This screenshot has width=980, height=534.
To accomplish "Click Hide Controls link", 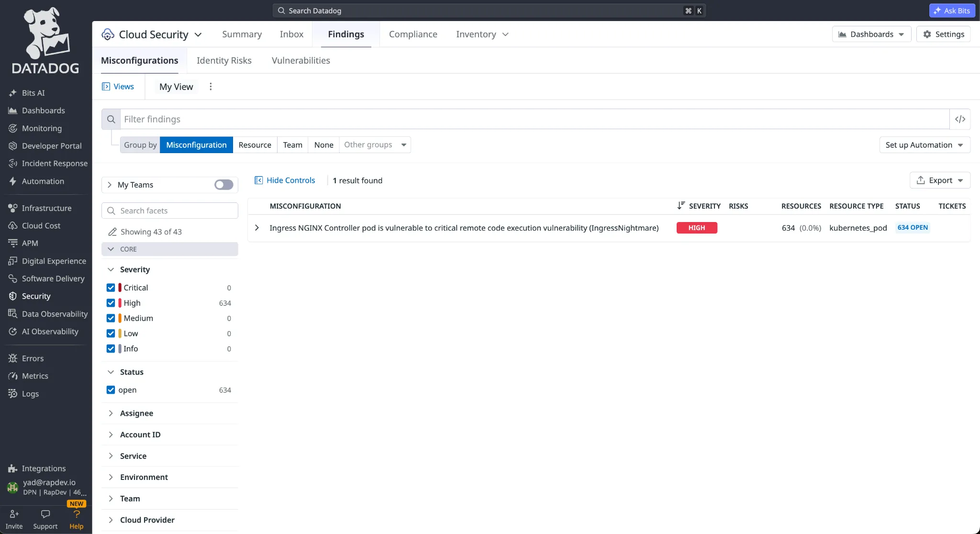I will (285, 180).
